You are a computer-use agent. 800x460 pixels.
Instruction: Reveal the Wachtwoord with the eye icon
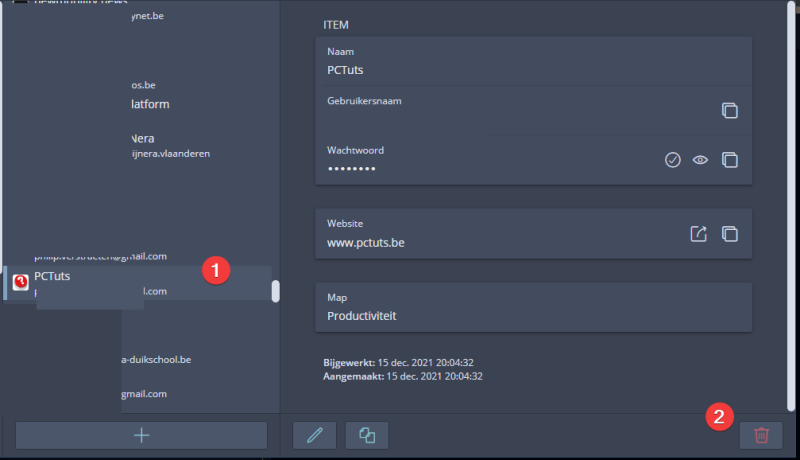(x=700, y=160)
